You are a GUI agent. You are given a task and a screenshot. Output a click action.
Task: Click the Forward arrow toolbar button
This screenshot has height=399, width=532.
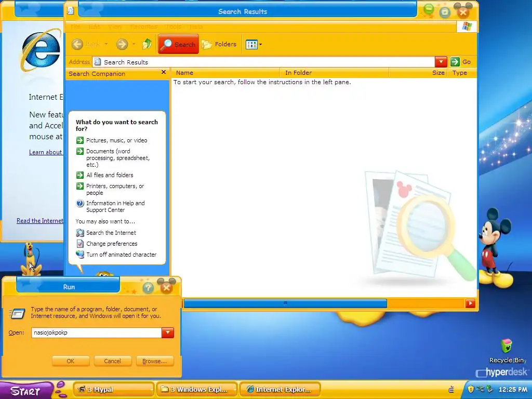click(122, 44)
